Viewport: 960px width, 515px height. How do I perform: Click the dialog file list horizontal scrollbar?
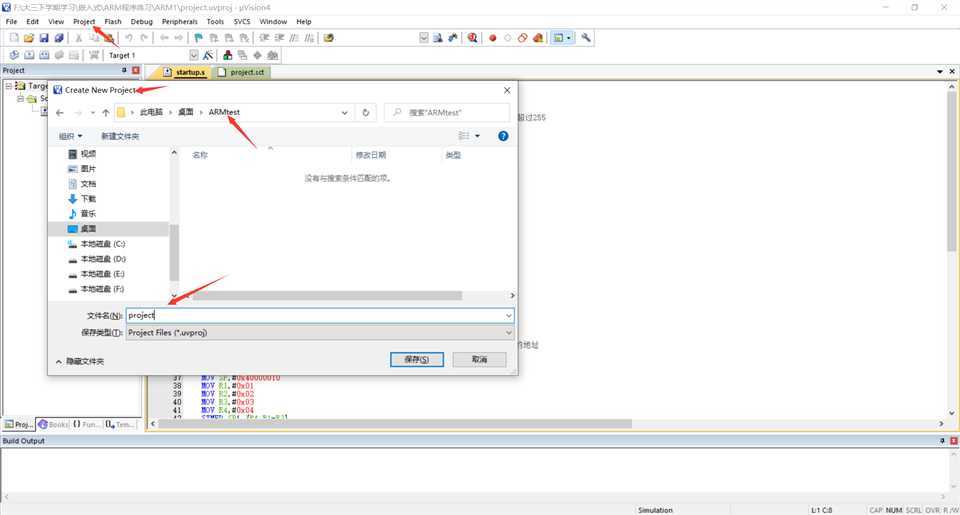(328, 296)
